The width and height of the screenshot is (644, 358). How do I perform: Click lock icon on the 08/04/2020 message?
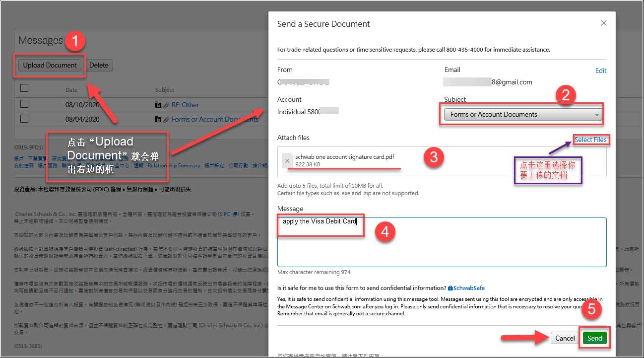coord(158,120)
